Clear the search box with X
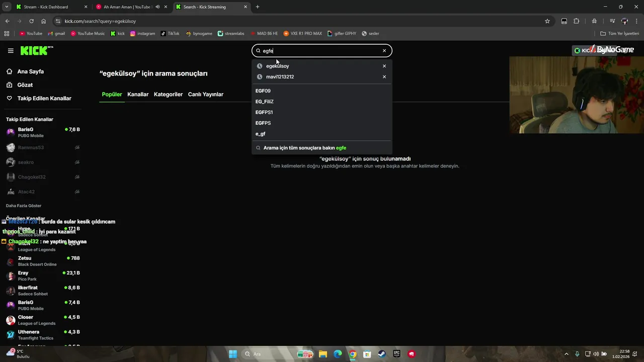Viewport: 644px width, 362px height. [384, 51]
